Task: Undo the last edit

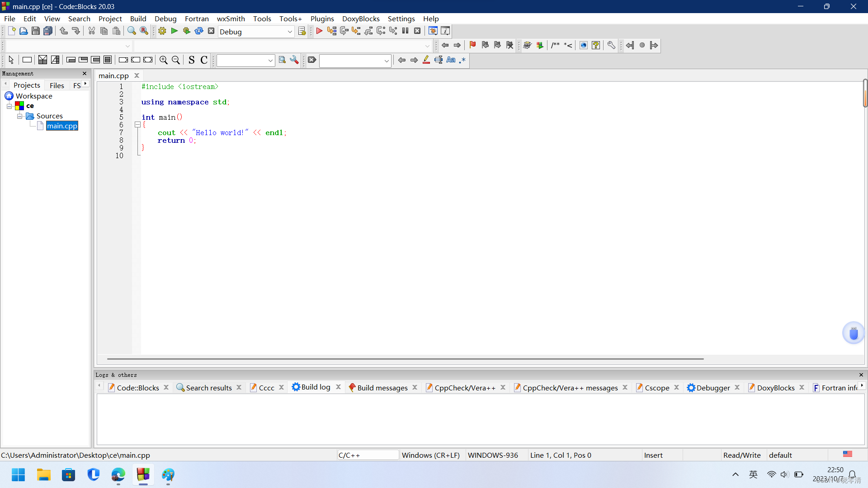Action: click(x=64, y=31)
